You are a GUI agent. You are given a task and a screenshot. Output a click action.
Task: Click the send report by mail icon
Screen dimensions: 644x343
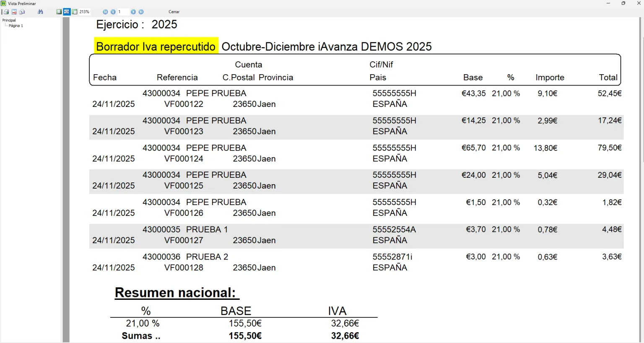click(22, 12)
